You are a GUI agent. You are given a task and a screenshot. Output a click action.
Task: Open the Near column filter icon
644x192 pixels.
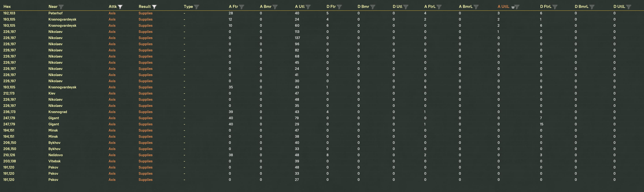point(61,7)
